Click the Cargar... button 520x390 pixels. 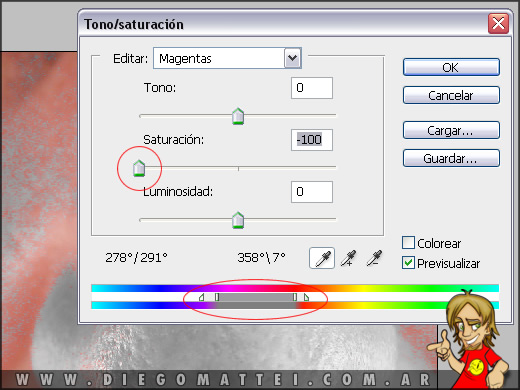click(x=451, y=130)
